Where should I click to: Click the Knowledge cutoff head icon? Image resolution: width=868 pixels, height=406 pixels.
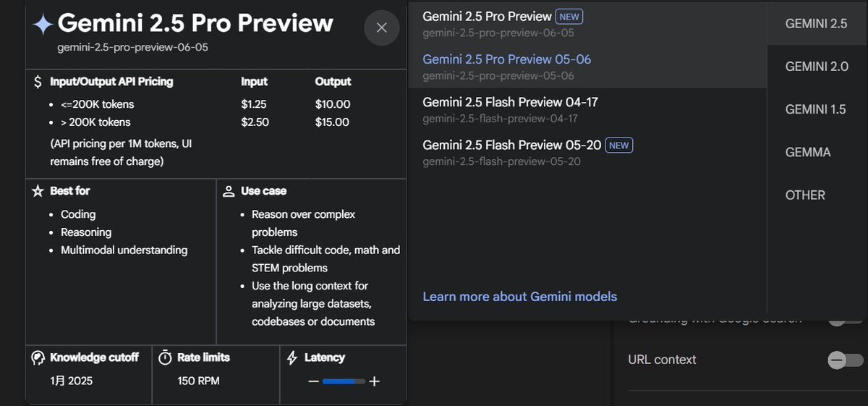tap(38, 358)
